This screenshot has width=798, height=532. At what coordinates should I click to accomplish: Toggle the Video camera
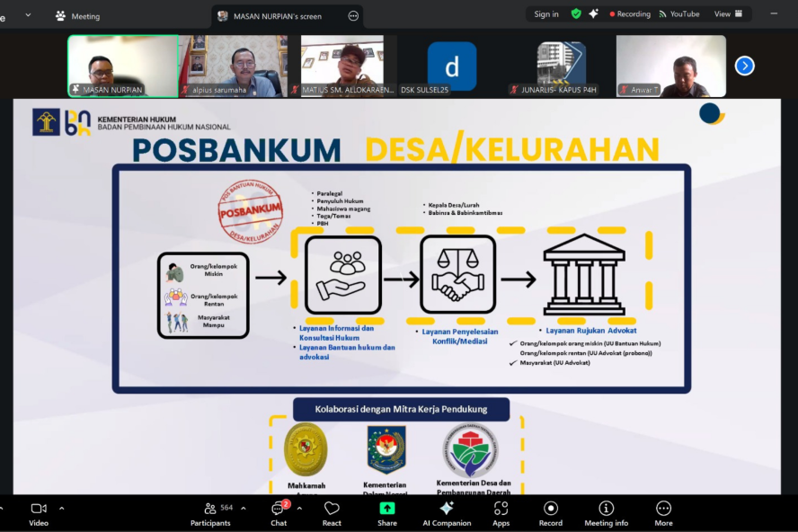coord(39,512)
